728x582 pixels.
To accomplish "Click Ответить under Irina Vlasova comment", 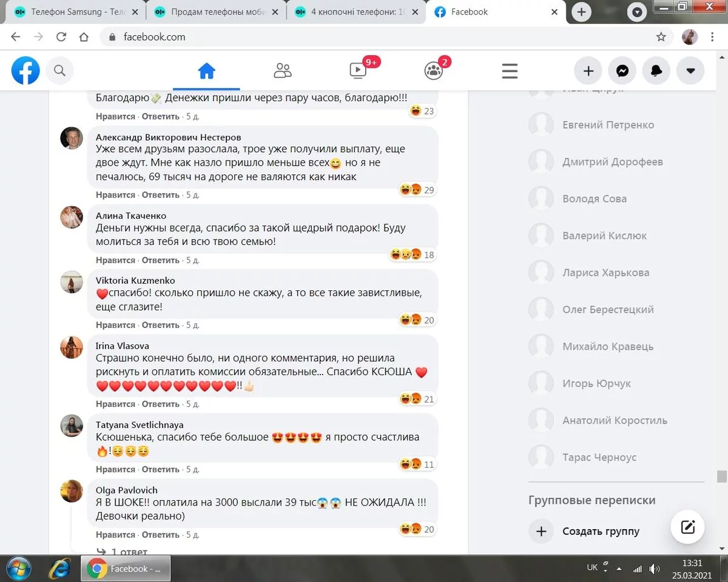I will (161, 404).
